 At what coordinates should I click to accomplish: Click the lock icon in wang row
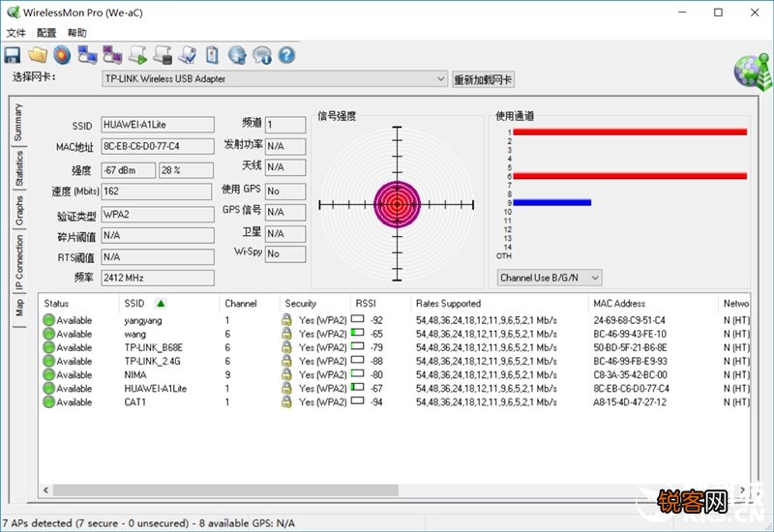(286, 334)
